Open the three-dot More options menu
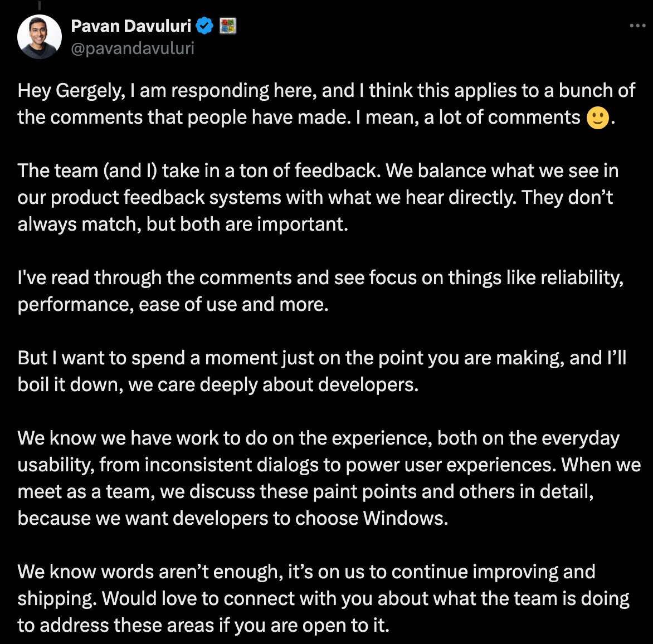Viewport: 653px width, 644px height. pos(637,26)
